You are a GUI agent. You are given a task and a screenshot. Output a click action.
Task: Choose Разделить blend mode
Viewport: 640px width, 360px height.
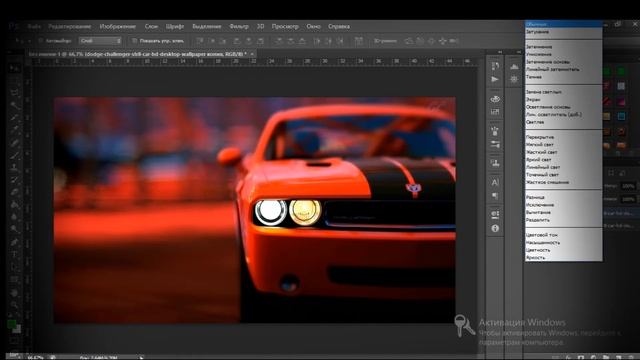[563, 220]
